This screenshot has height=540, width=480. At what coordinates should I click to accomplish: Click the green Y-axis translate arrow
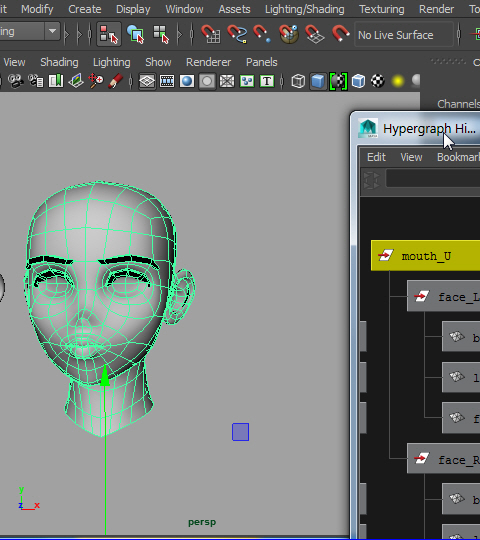[105, 376]
